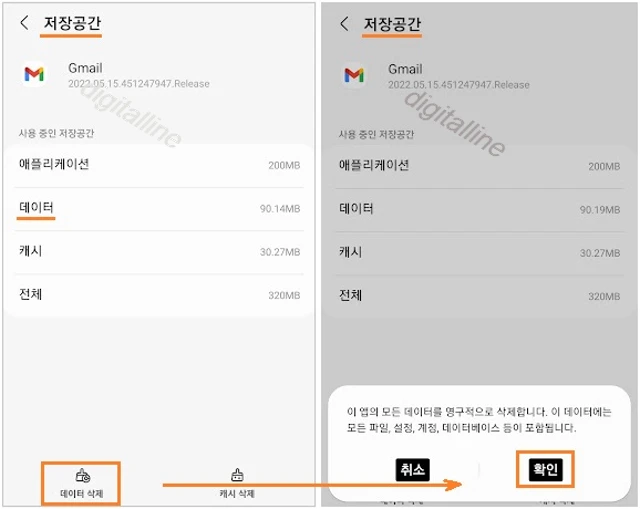Tap the 데이터 삭제 button on left screen
Viewport: 640px width, 509px height.
(x=81, y=483)
